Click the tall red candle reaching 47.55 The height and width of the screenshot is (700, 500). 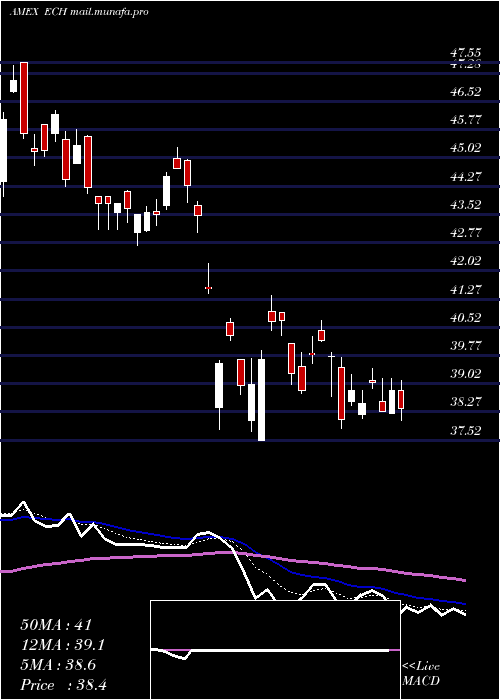[24, 98]
